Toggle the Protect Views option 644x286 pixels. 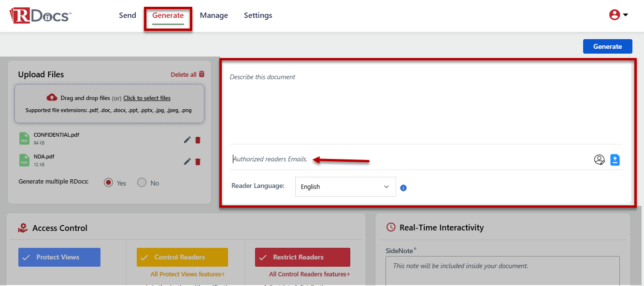[59, 257]
